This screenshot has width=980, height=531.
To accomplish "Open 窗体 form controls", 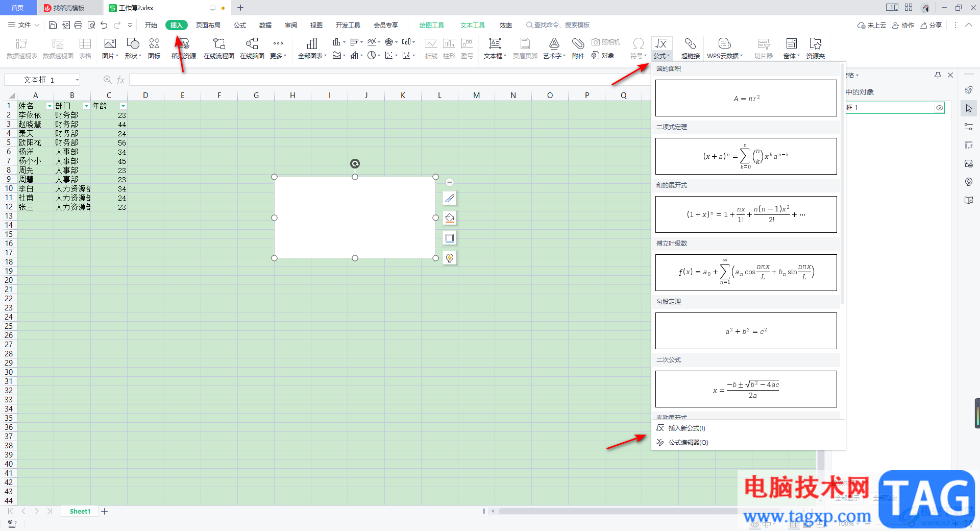I will [791, 49].
